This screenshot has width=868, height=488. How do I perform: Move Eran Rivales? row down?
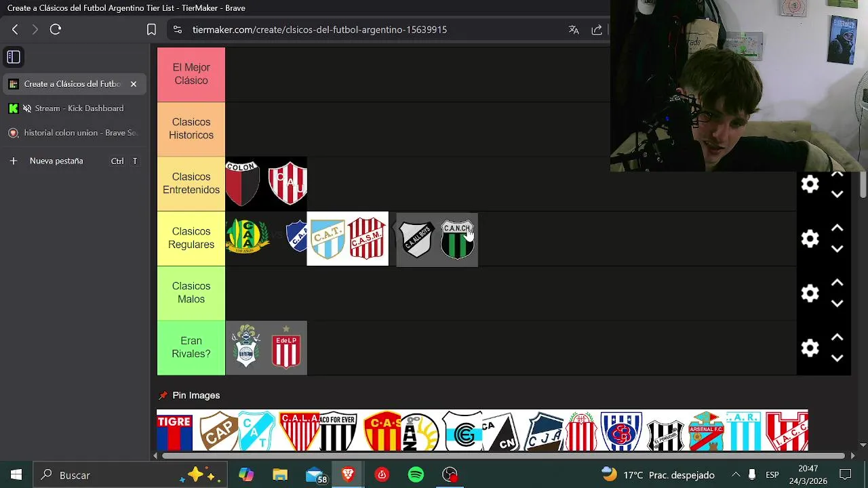coord(837,359)
